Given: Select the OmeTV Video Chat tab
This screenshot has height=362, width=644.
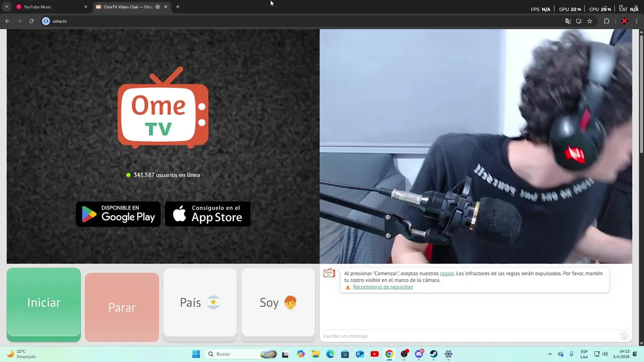Looking at the screenshot, I should tap(132, 7).
